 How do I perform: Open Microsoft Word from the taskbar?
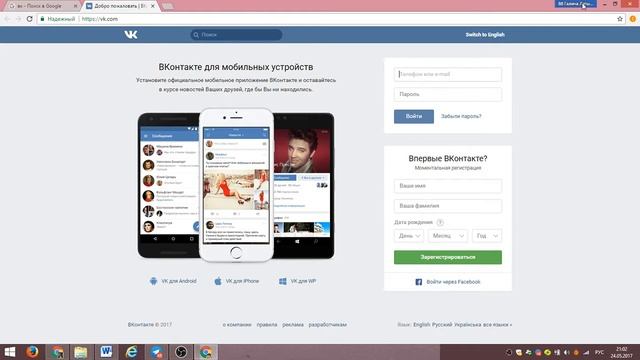106,352
